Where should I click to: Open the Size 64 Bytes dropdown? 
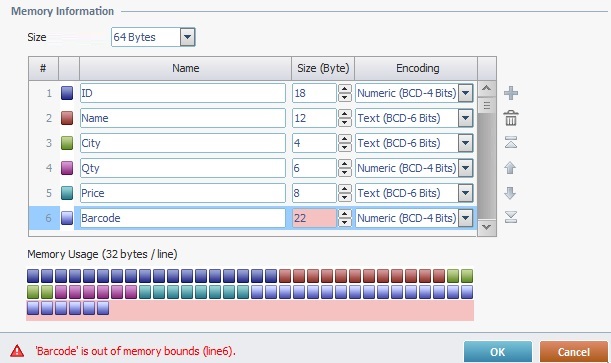tap(187, 37)
